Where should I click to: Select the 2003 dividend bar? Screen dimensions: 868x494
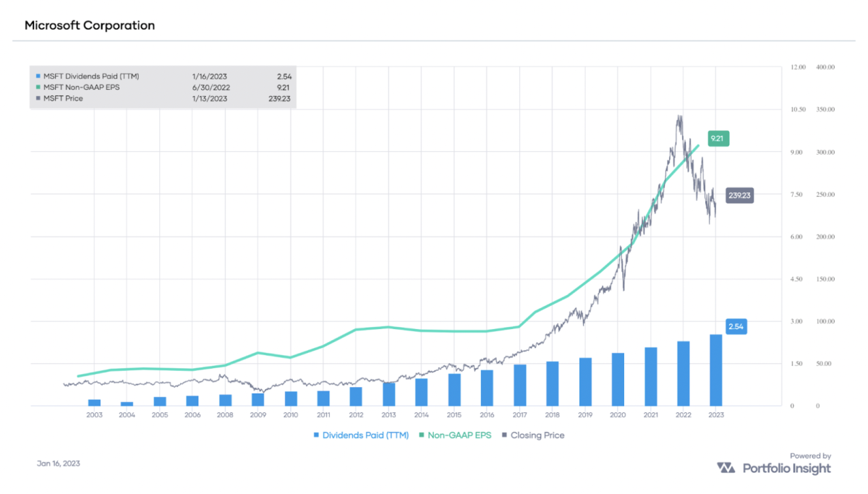(x=94, y=403)
